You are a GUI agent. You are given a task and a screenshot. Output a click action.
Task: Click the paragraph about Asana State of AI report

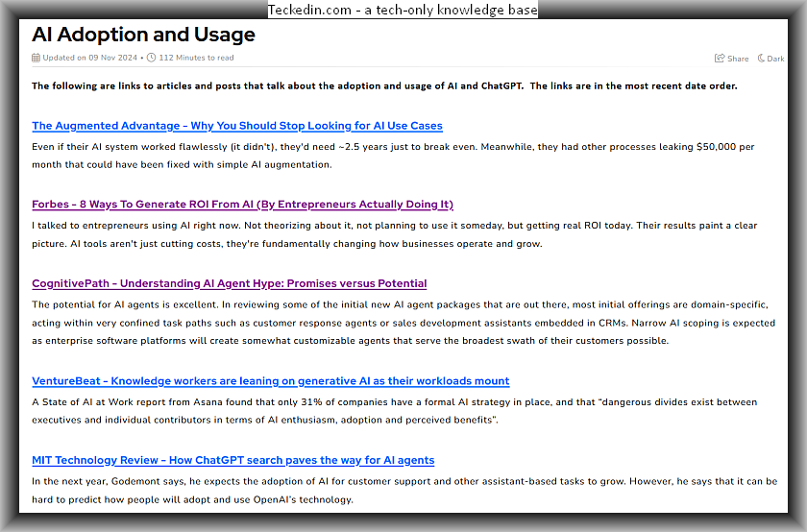click(x=395, y=411)
